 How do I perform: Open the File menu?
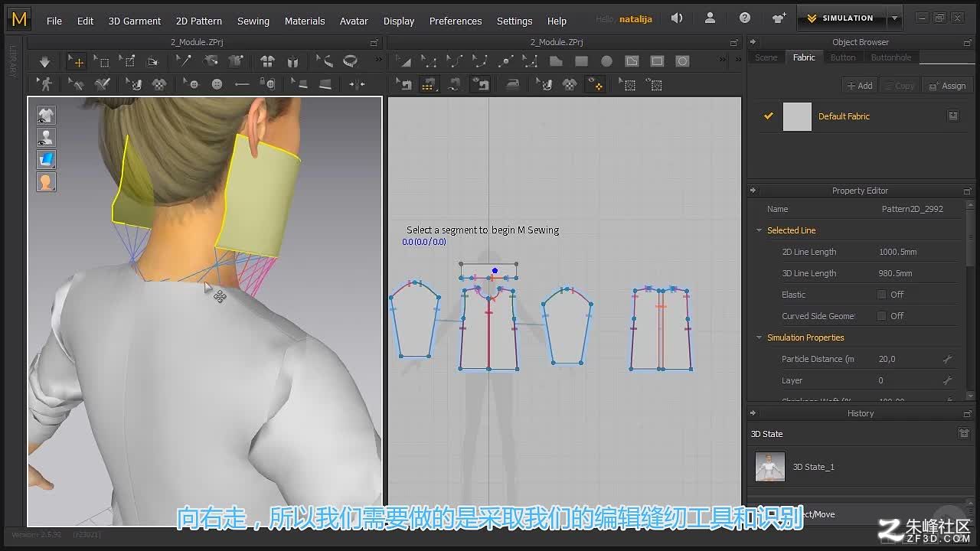point(54,21)
